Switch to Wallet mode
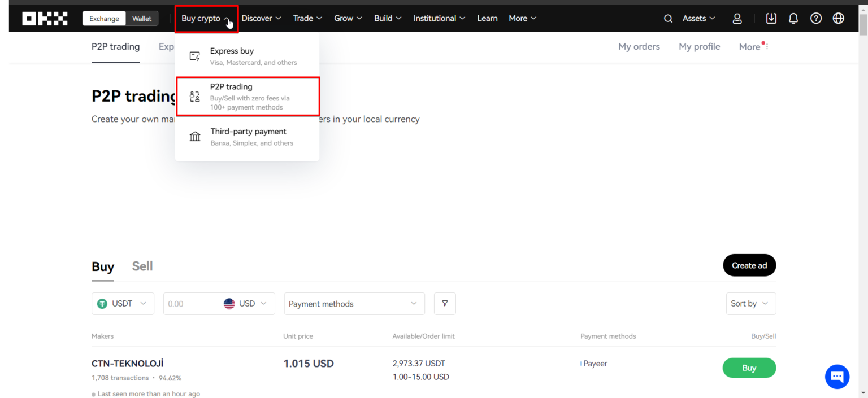This screenshot has width=868, height=398. (141, 18)
